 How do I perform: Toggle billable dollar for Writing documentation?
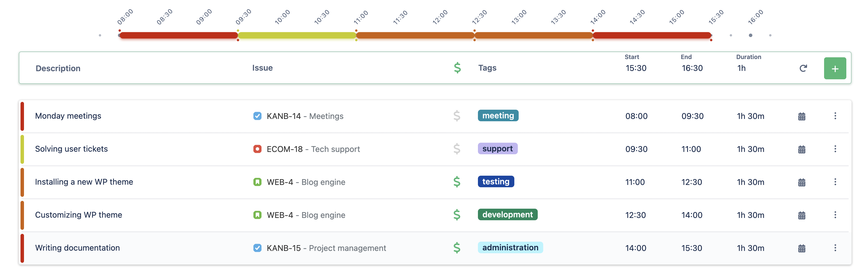(457, 248)
